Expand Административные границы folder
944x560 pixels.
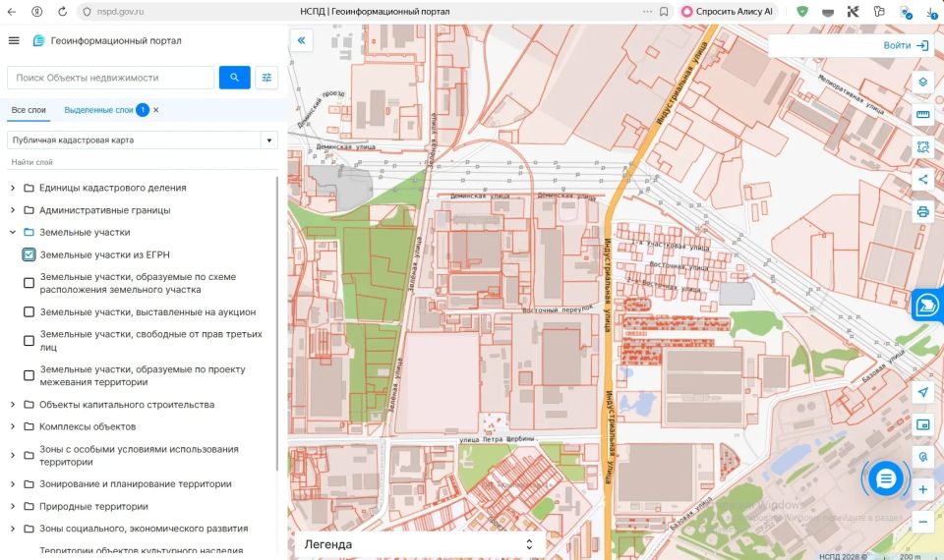[x=13, y=210]
